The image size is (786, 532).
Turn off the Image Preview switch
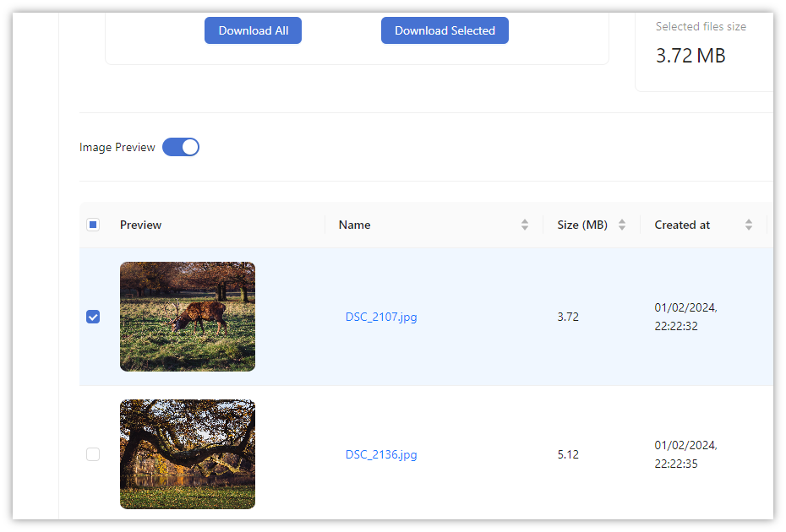[181, 147]
